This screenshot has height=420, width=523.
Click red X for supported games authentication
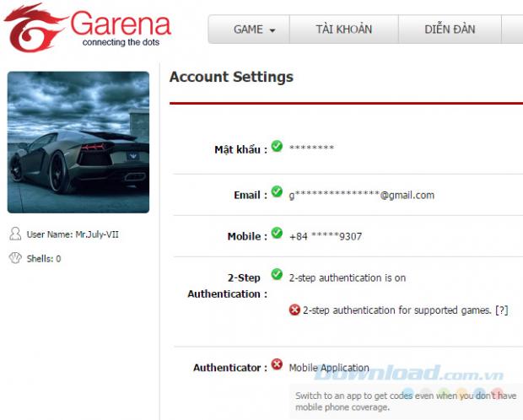(294, 310)
